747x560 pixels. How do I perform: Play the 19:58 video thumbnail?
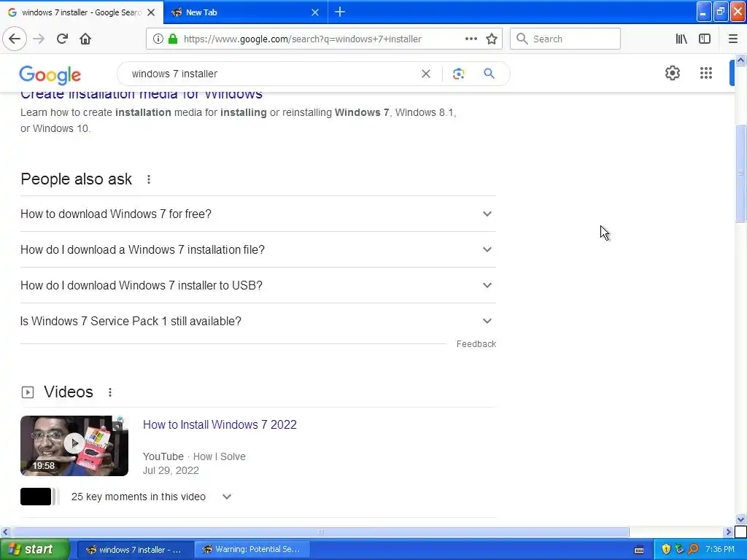click(74, 446)
